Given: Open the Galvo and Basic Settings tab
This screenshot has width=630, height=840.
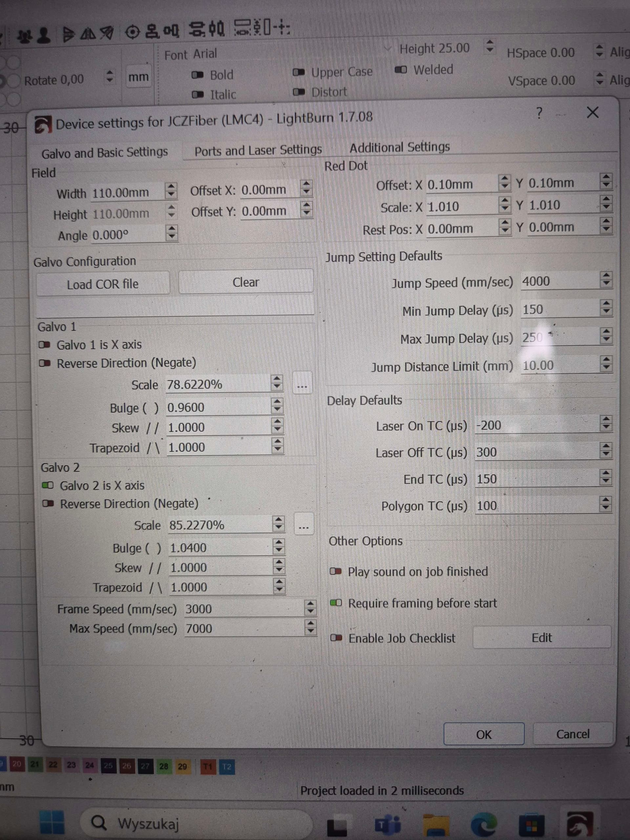Looking at the screenshot, I should (x=105, y=153).
